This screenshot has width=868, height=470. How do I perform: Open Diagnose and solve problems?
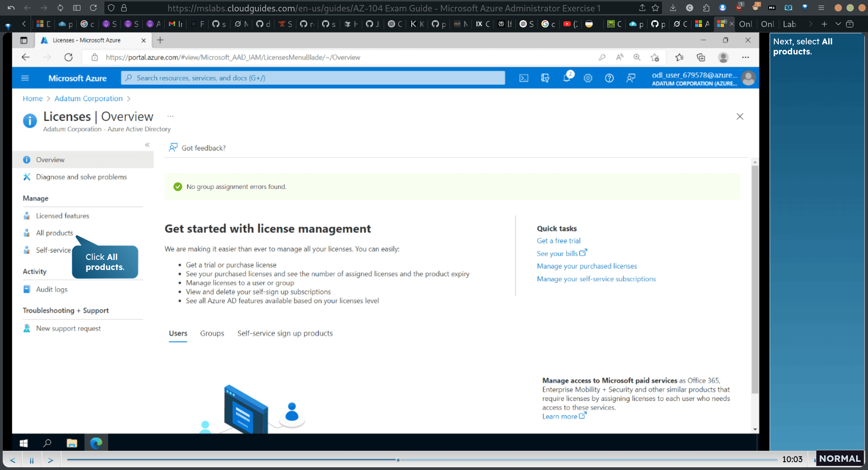(x=81, y=177)
